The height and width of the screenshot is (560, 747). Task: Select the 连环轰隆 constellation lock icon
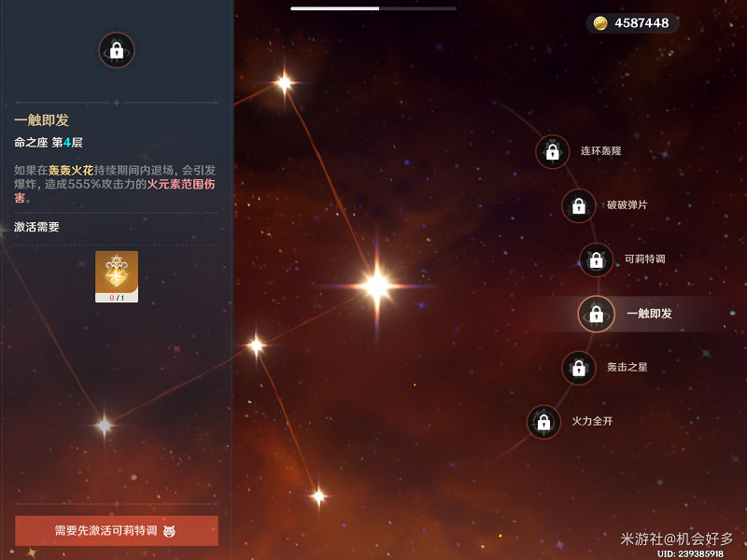pos(552,152)
